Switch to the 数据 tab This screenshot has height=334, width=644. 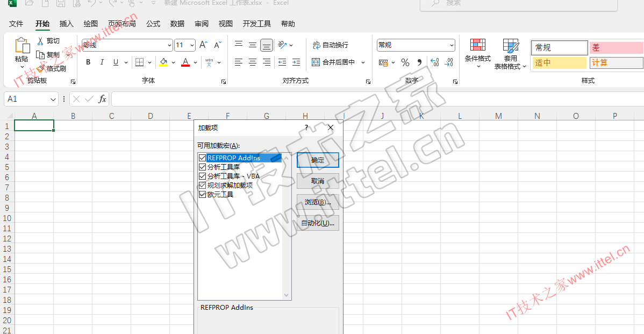click(177, 24)
